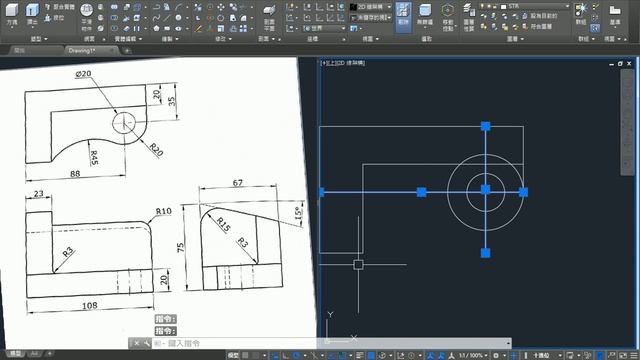Toggle grid display in the status bar
Viewport: 640px width, 360px height.
tap(245, 356)
